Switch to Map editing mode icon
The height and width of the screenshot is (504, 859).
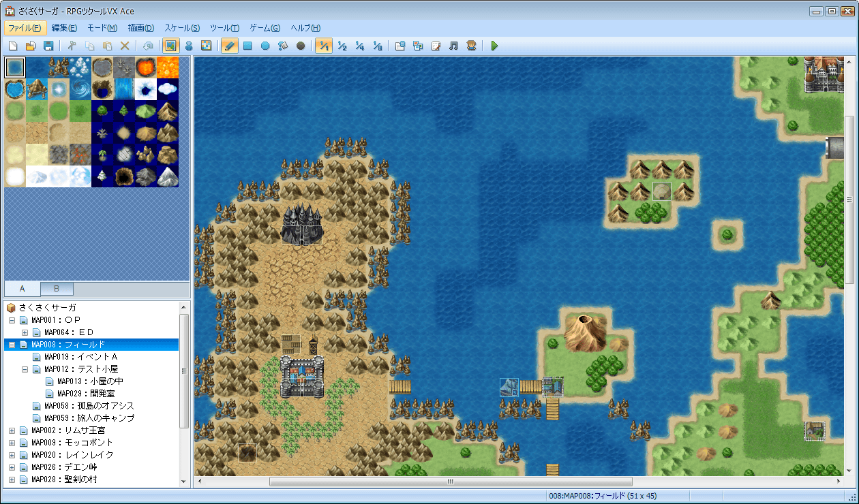(x=171, y=46)
